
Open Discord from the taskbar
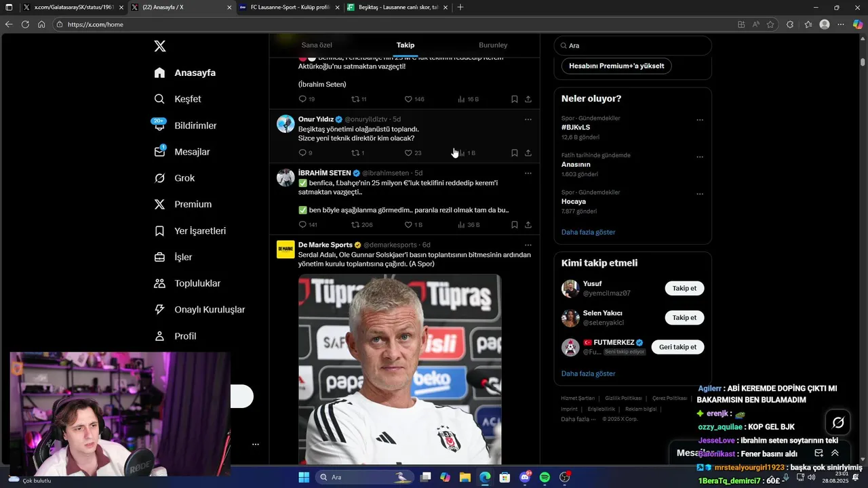click(x=525, y=477)
